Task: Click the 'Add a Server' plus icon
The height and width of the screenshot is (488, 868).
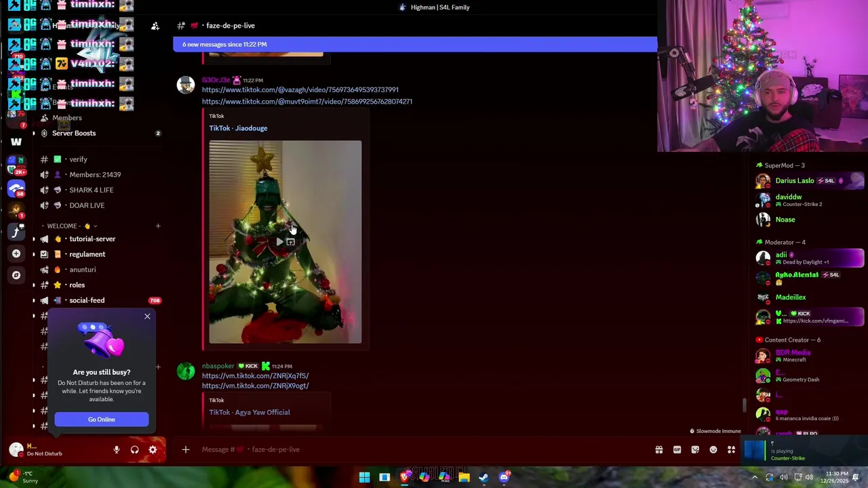Action: (x=16, y=253)
